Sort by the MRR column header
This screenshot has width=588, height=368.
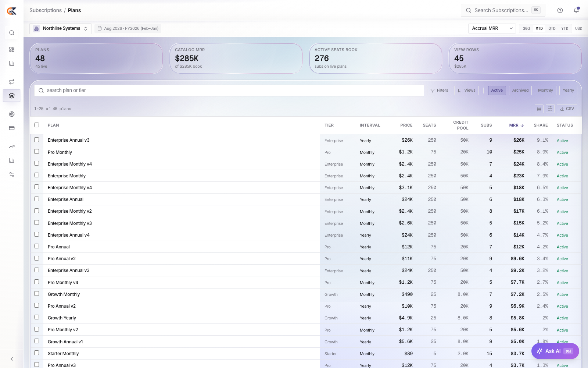pos(516,125)
